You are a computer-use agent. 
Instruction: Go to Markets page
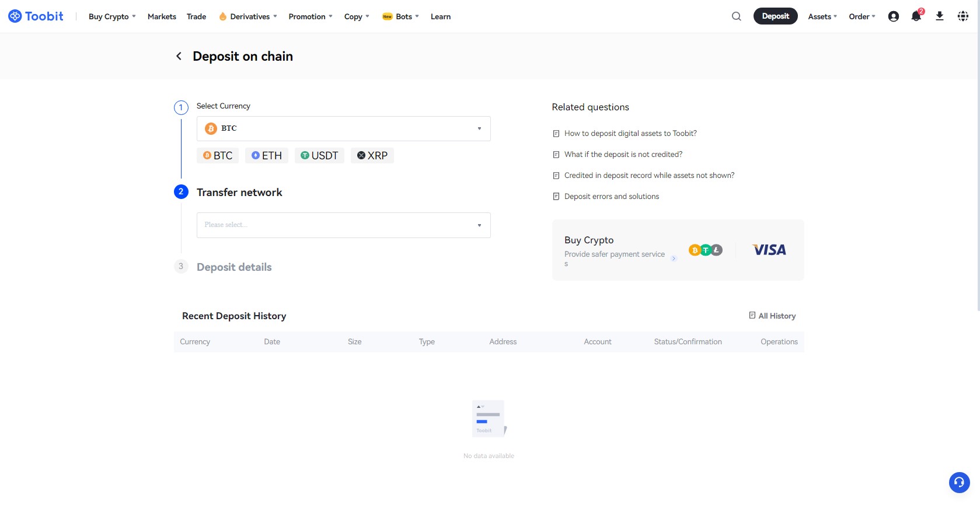162,16
